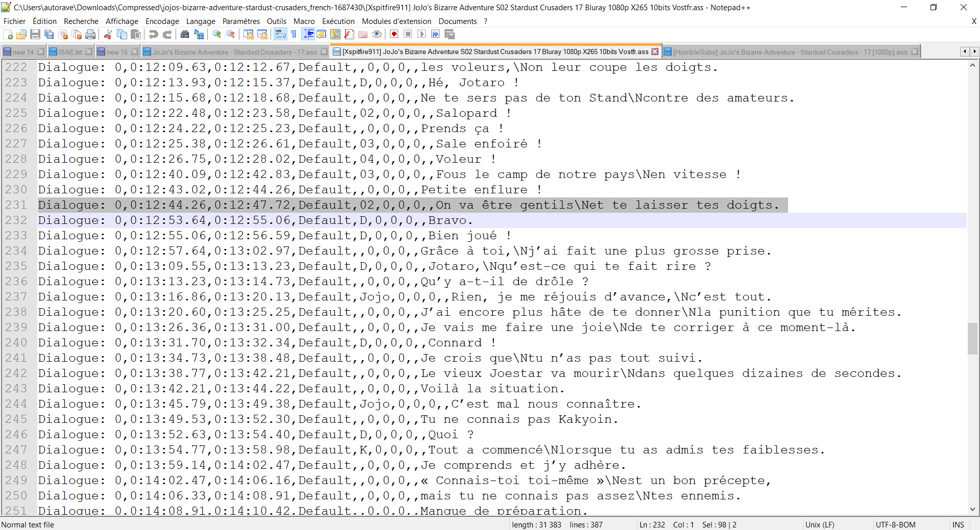Click the Close All documents icon
The width and height of the screenshot is (980, 530).
click(x=77, y=34)
